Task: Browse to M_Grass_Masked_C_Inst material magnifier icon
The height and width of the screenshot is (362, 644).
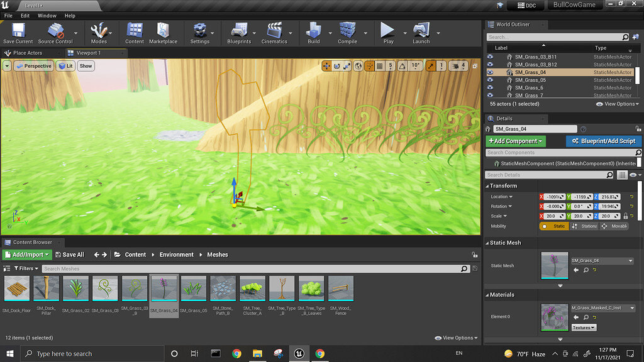Action: [586, 317]
